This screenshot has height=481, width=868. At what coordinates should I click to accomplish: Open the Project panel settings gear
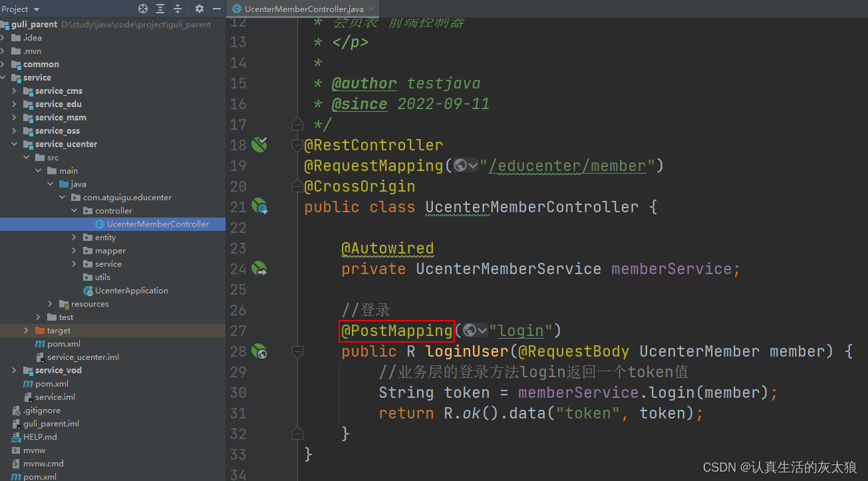[x=199, y=9]
